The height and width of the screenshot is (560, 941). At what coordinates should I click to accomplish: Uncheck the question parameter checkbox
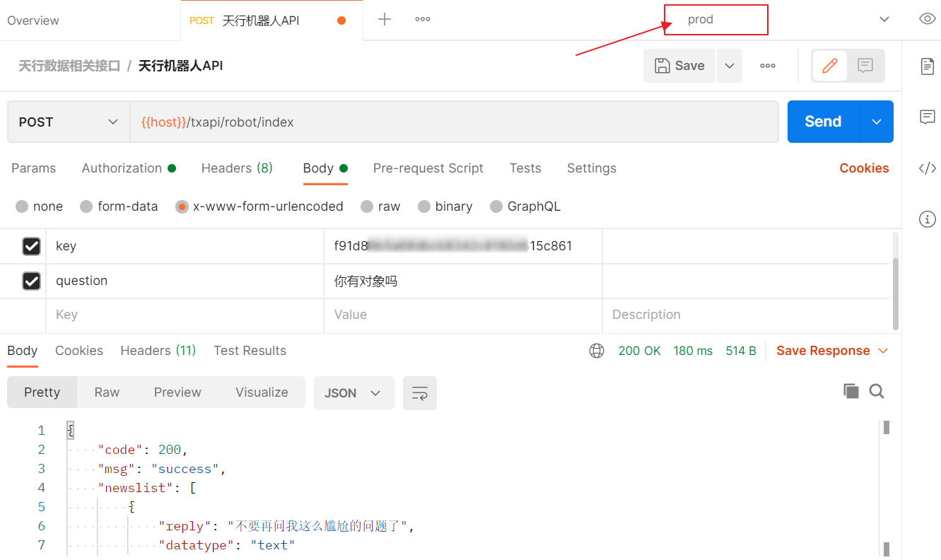click(x=32, y=281)
